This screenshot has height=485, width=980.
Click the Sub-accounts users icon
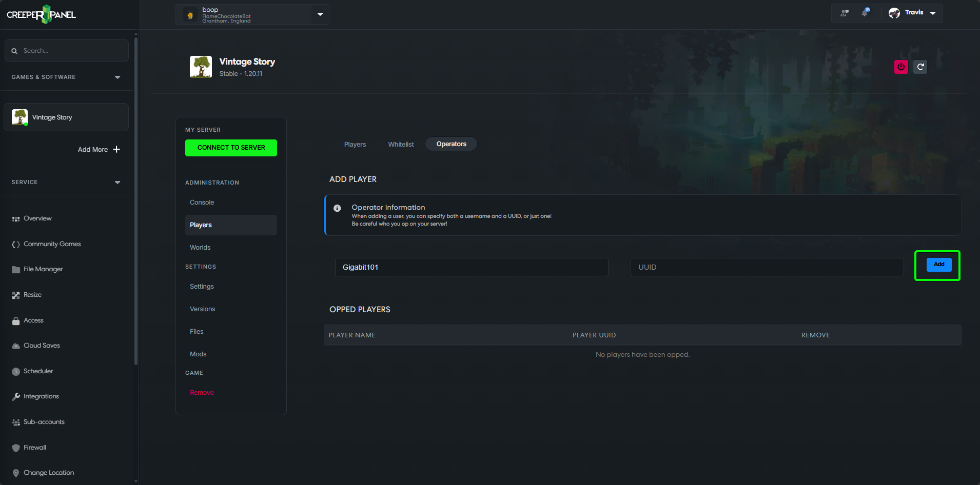16,422
